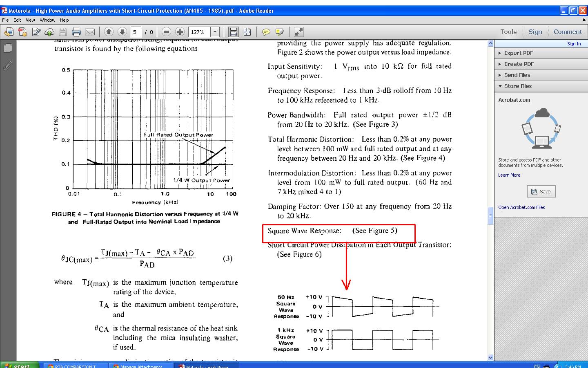
Task: Click the read mode expand icon
Action: pyautogui.click(x=299, y=32)
